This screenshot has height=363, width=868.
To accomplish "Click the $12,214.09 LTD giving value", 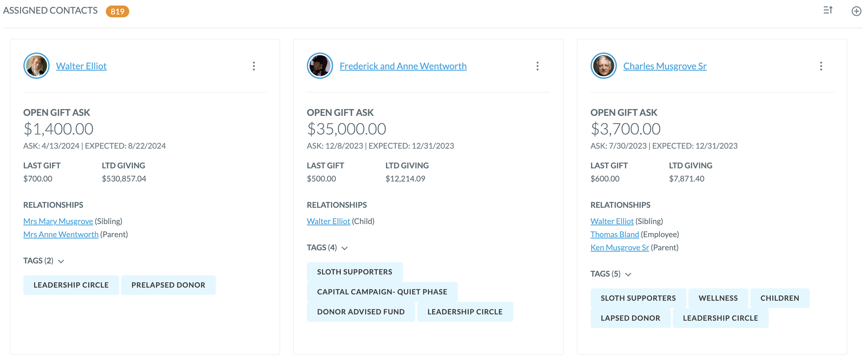I will point(405,179).
